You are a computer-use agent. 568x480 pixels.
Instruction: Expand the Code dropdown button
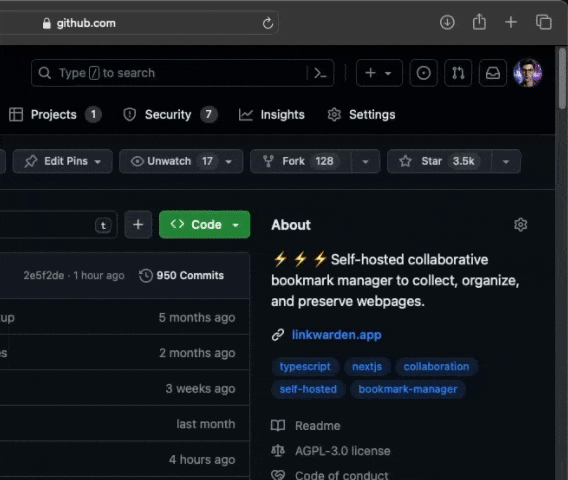click(205, 225)
